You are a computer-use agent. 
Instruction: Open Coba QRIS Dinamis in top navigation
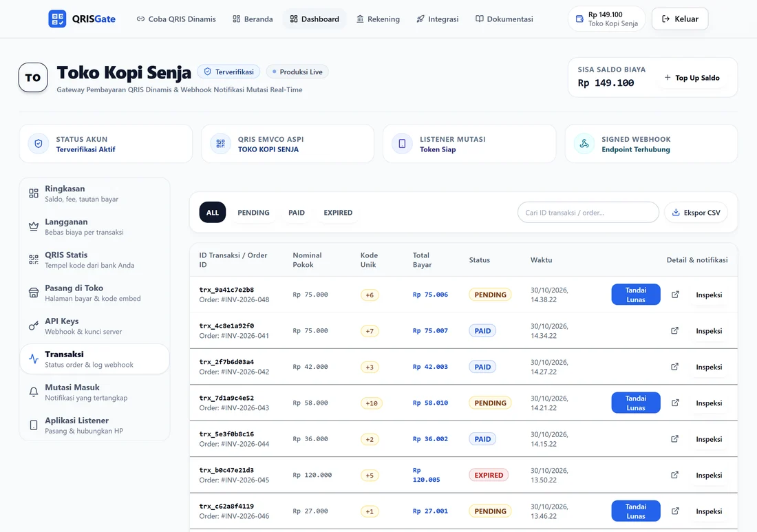click(176, 19)
